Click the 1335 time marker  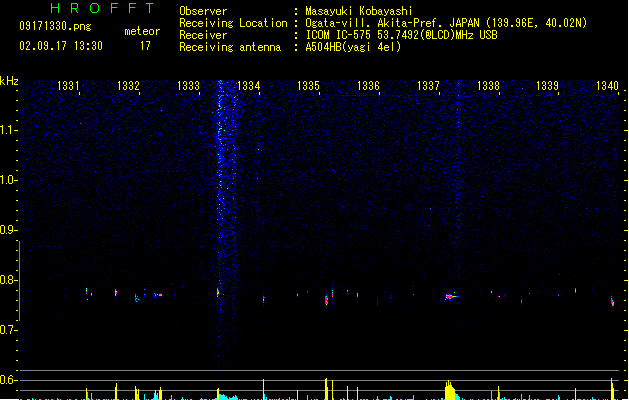tap(308, 85)
